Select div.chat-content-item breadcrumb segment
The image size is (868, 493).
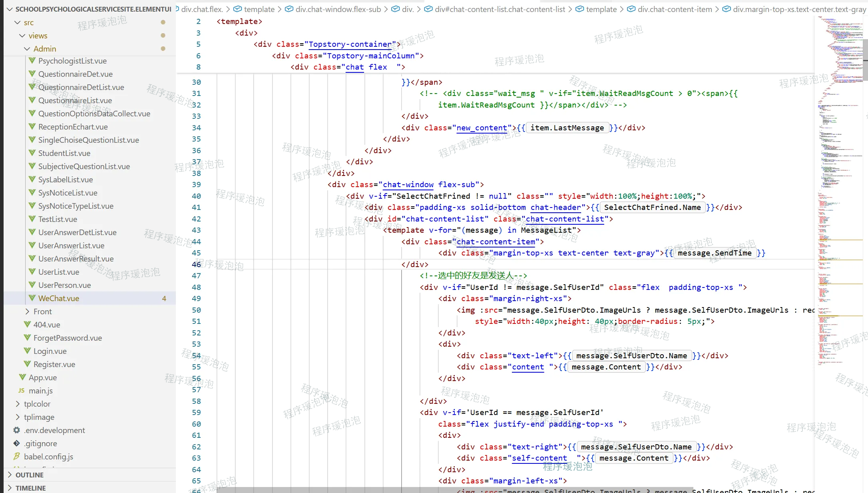click(675, 9)
